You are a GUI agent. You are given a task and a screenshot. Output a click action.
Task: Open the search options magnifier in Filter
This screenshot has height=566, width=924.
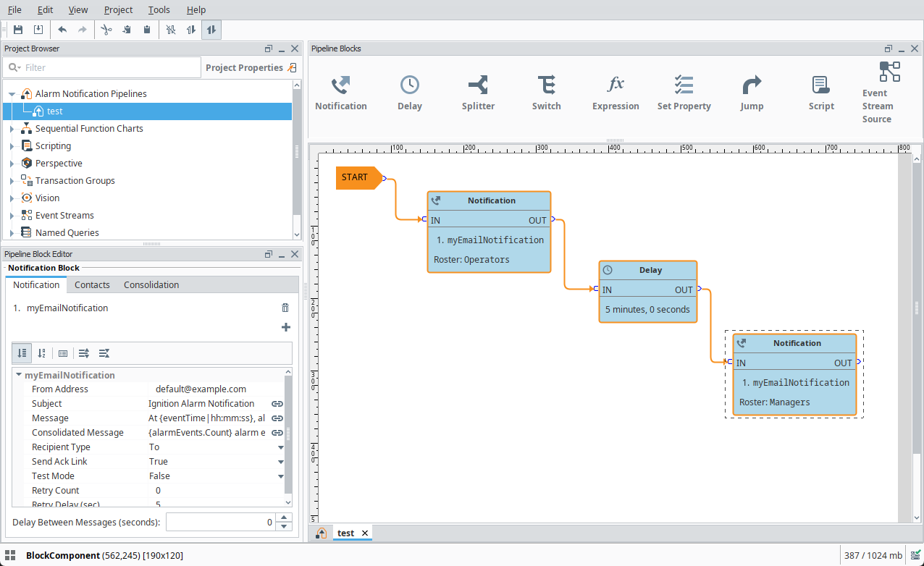click(13, 67)
